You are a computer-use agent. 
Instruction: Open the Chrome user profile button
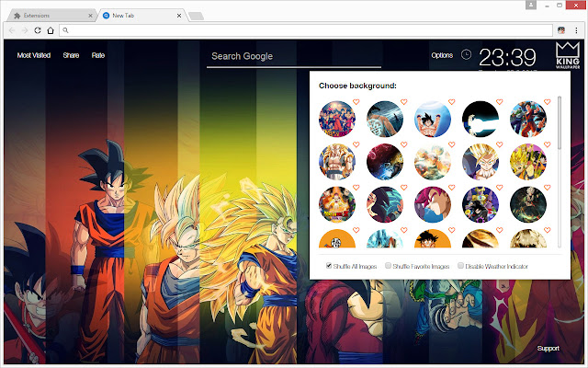tap(531, 6)
